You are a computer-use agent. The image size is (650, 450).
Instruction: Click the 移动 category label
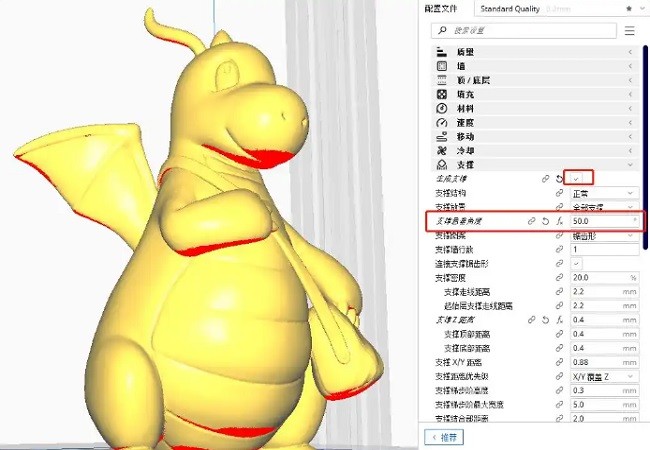click(465, 137)
